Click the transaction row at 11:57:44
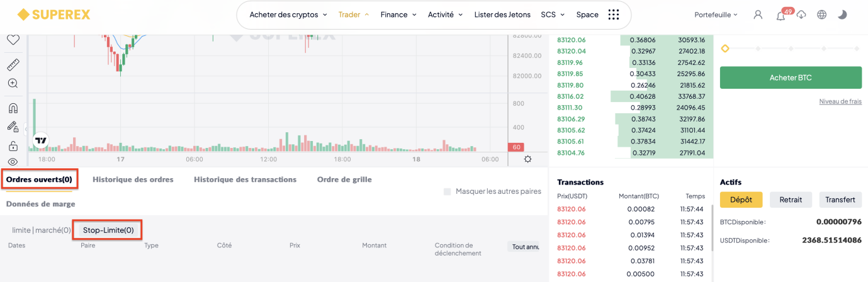 [x=631, y=209]
